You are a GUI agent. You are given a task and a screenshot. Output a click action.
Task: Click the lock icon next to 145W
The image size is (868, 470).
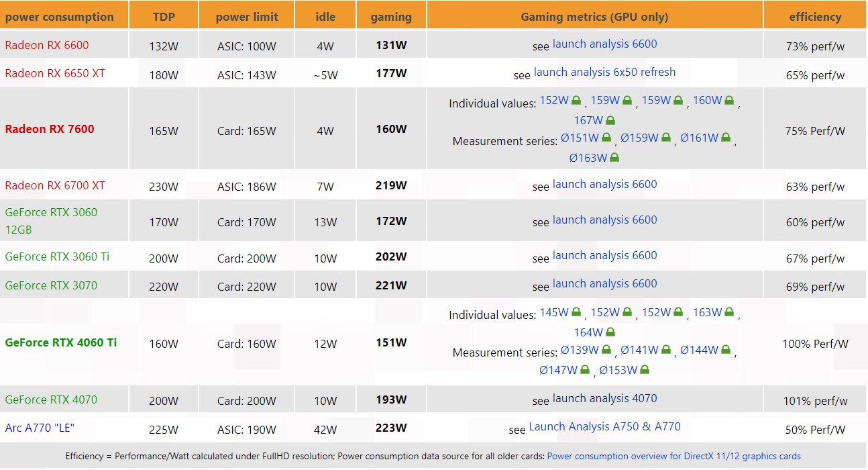click(x=576, y=313)
